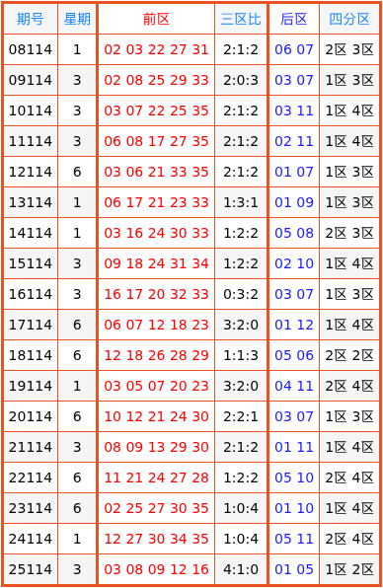The height and width of the screenshot is (588, 383).
Task: Click the 星期 column header
Action: coord(77,19)
